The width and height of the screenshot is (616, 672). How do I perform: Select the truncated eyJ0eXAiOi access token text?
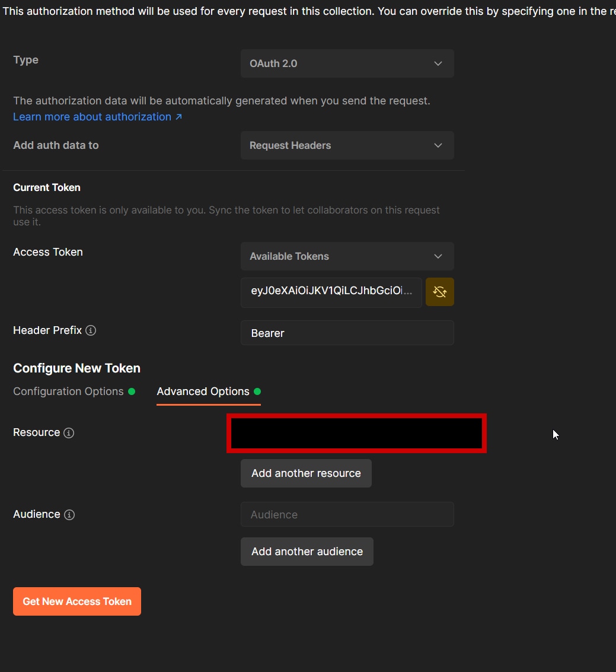[x=330, y=292]
